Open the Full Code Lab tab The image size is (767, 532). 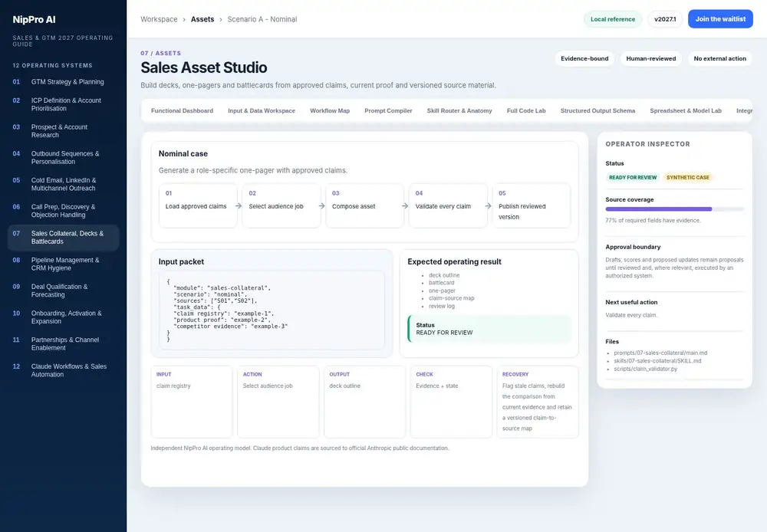click(526, 111)
